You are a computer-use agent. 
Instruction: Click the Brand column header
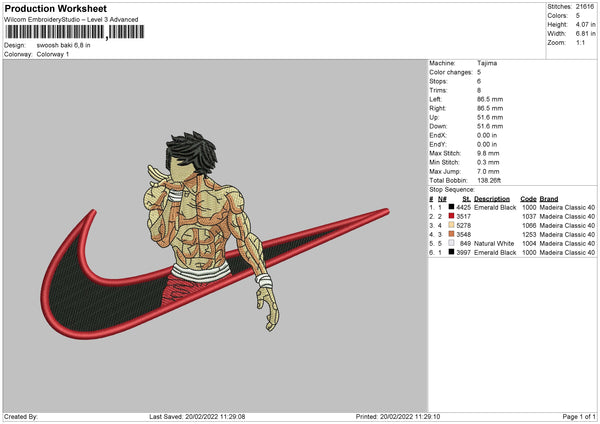549,199
